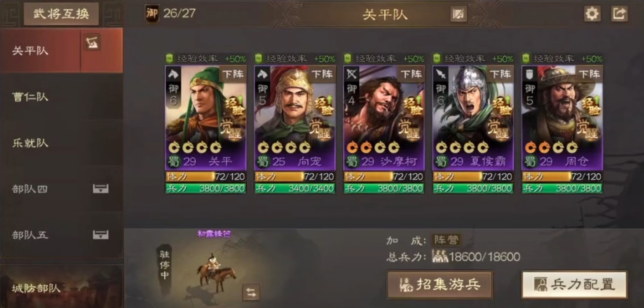Screen dimensions: 644x308
Task: Click the cavalry troop icon on 关平 card
Action: (x=174, y=74)
